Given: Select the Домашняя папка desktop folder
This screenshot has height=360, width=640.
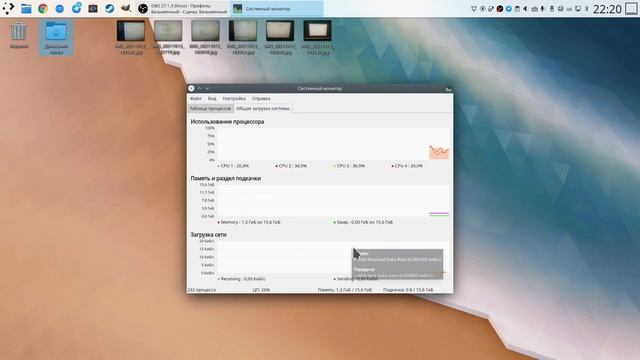Looking at the screenshot, I should [x=56, y=38].
